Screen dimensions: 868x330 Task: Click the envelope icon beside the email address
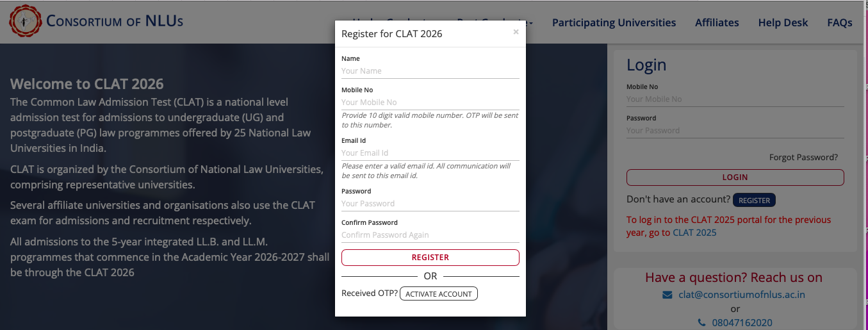667,295
